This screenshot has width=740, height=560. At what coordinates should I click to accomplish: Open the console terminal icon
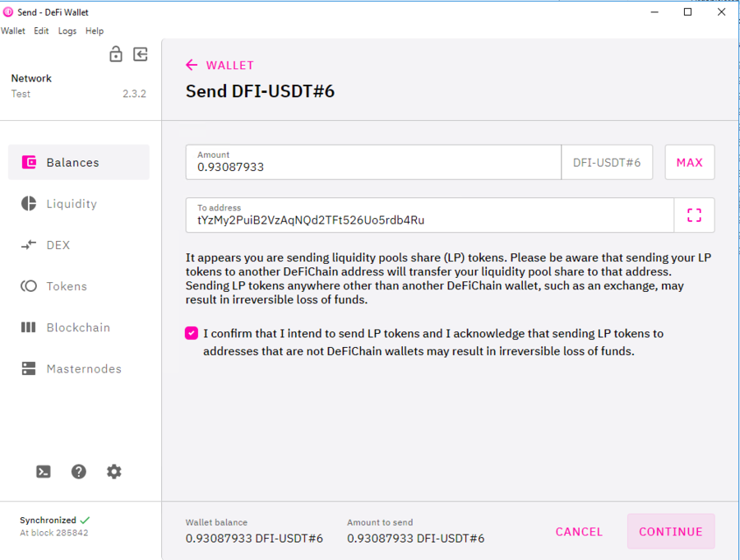pos(43,471)
